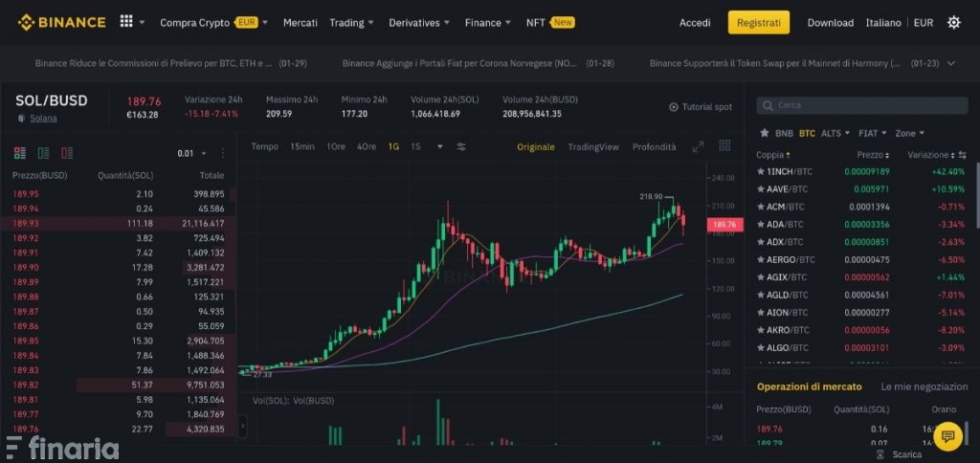Open ALTS market filter dropdown
Screen dimensions: 980x463
835,133
